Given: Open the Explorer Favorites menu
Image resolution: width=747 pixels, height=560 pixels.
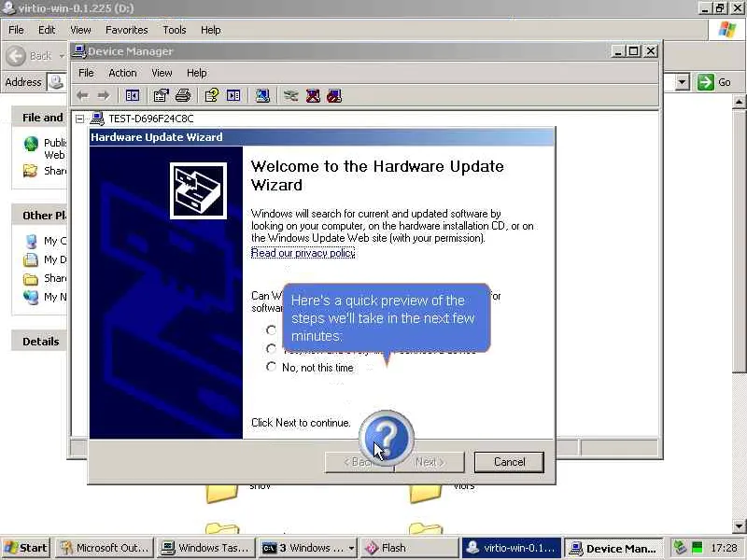Looking at the screenshot, I should (127, 30).
